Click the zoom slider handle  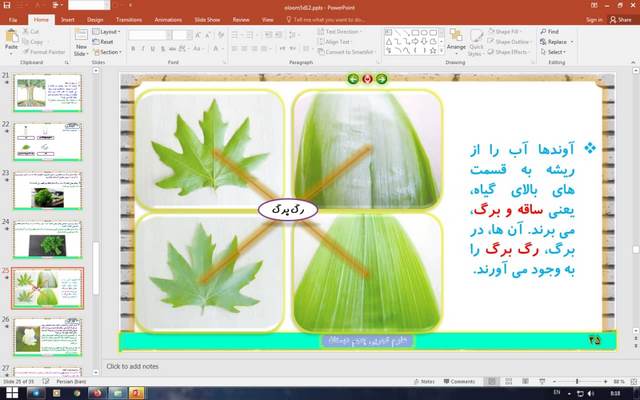click(x=577, y=381)
